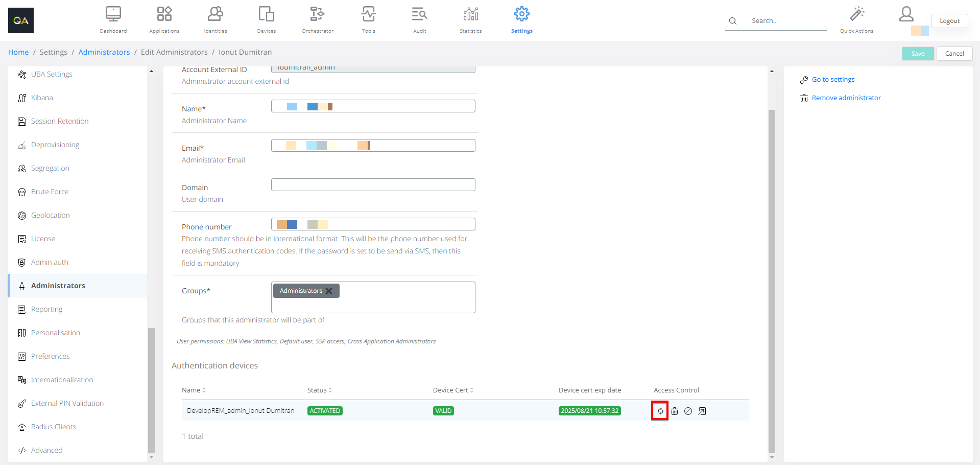Click the Go to settings link
The width and height of the screenshot is (980, 465).
click(833, 79)
